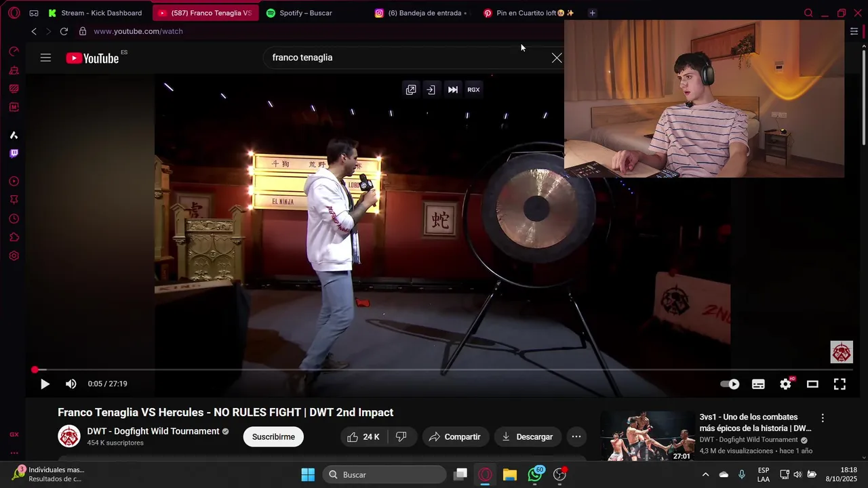The width and height of the screenshot is (868, 488).
Task: Open the player icon in sidebar
Action: tap(14, 182)
